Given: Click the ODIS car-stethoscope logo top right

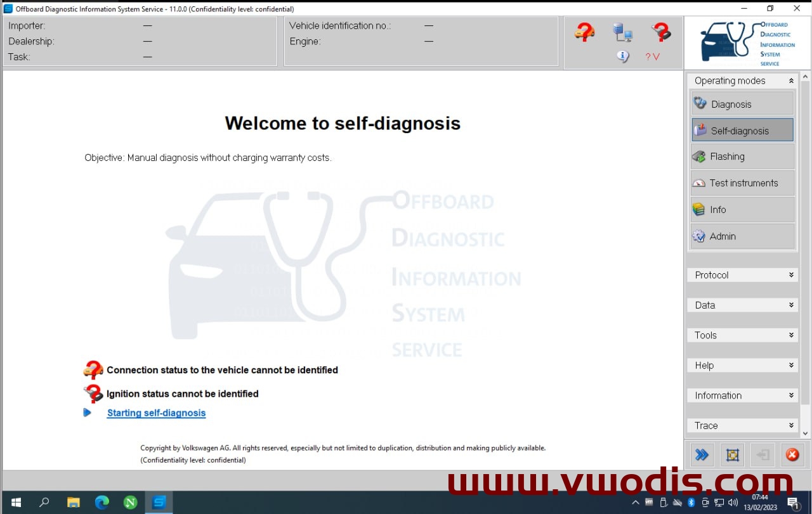Looking at the screenshot, I should point(747,44).
